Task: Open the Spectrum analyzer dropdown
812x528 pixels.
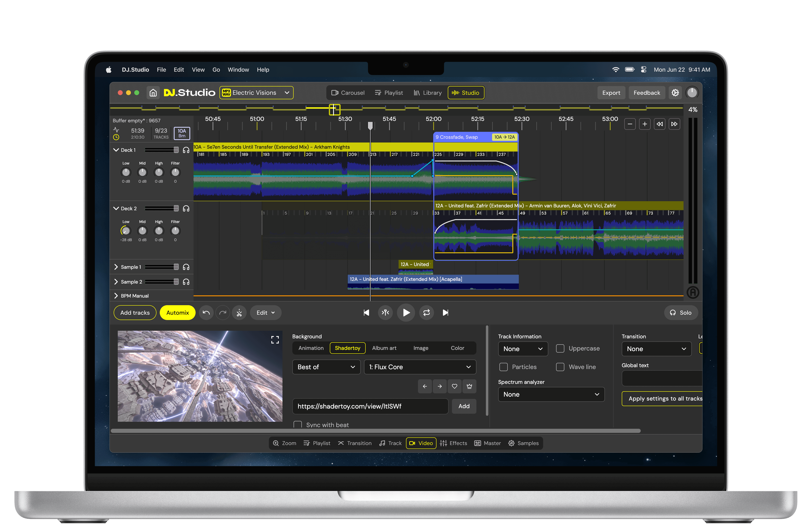Action: click(x=551, y=394)
